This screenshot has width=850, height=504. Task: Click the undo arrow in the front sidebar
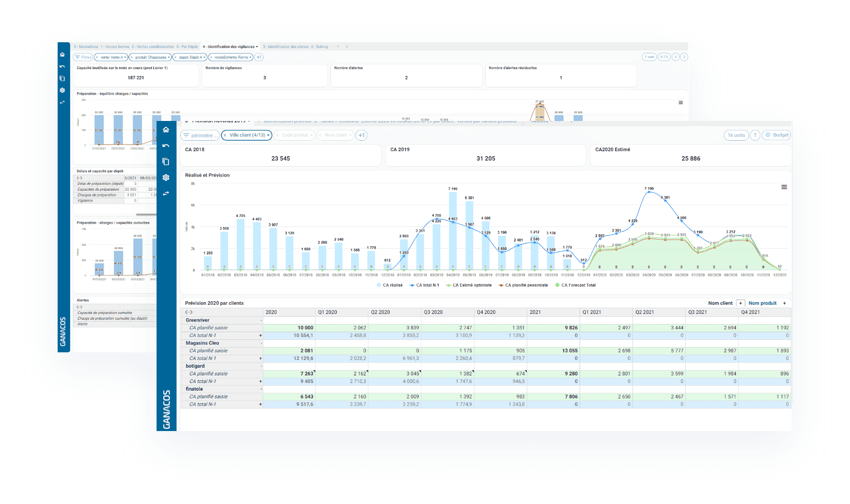pos(166,145)
